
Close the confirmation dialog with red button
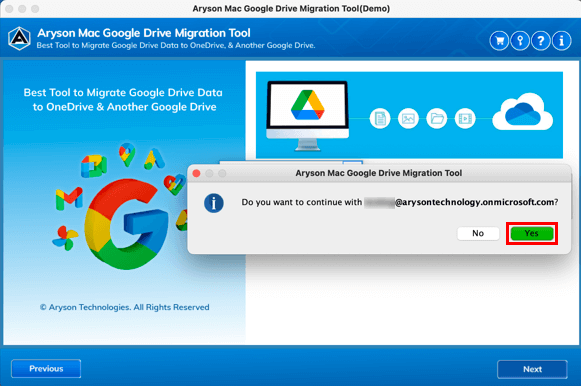click(x=196, y=173)
